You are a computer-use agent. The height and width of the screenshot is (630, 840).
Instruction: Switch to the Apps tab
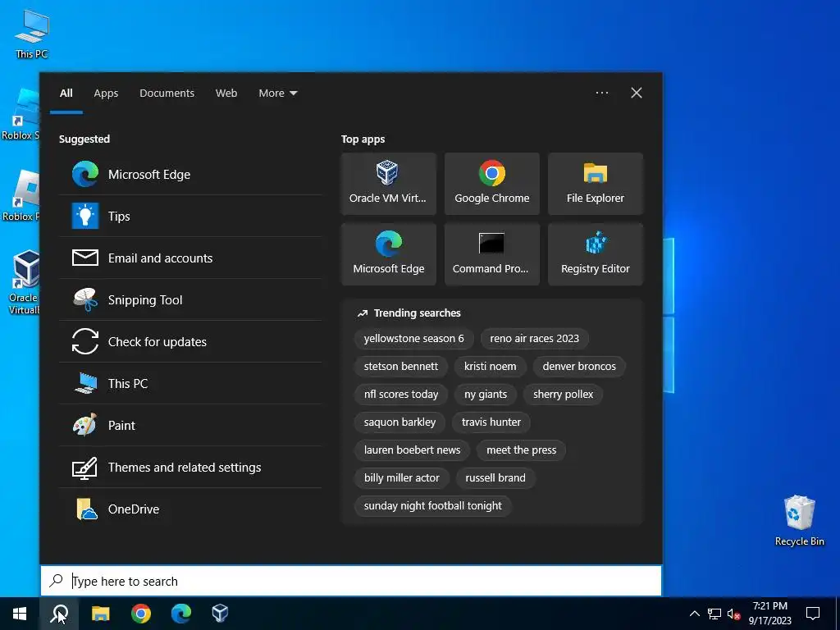(x=106, y=94)
